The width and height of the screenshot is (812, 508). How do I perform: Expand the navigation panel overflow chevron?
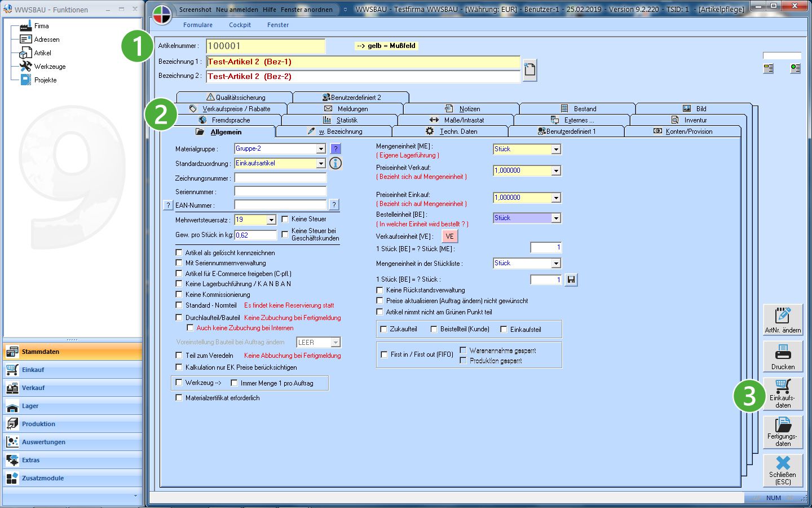pos(135,496)
